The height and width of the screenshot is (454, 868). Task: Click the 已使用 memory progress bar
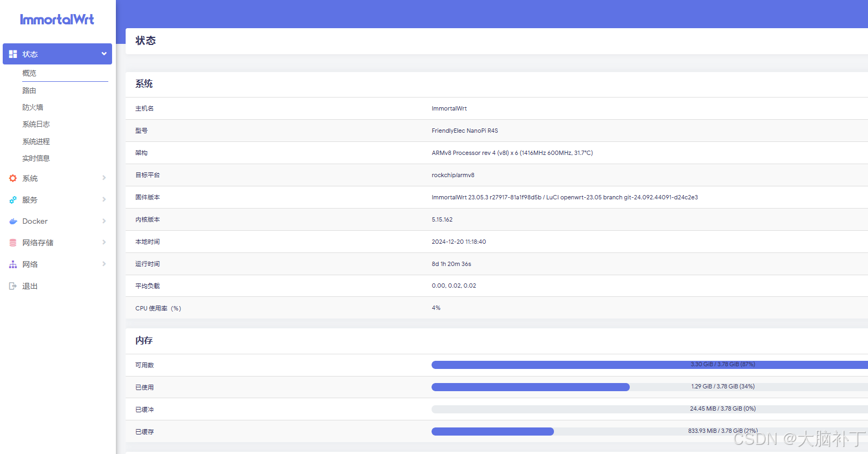click(650, 387)
